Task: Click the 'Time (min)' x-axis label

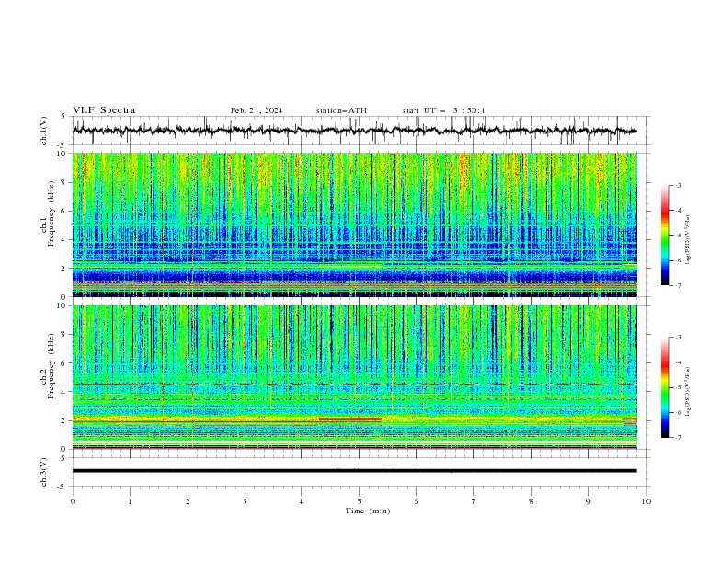Action: point(368,511)
